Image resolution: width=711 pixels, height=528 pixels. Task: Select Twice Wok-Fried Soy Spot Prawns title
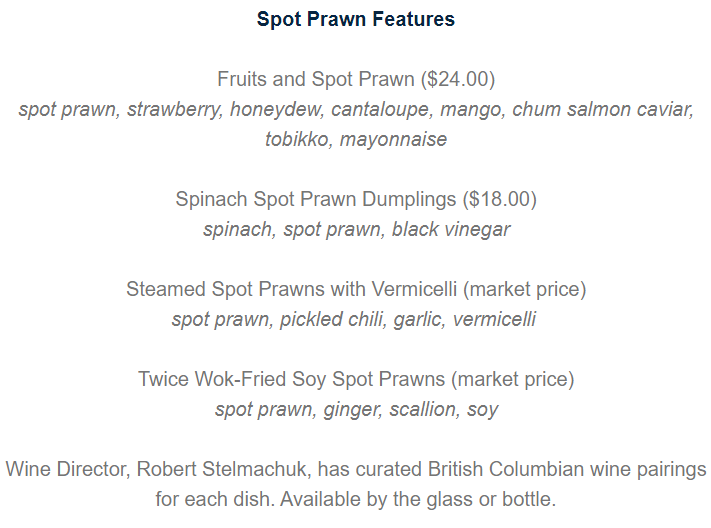(291, 379)
